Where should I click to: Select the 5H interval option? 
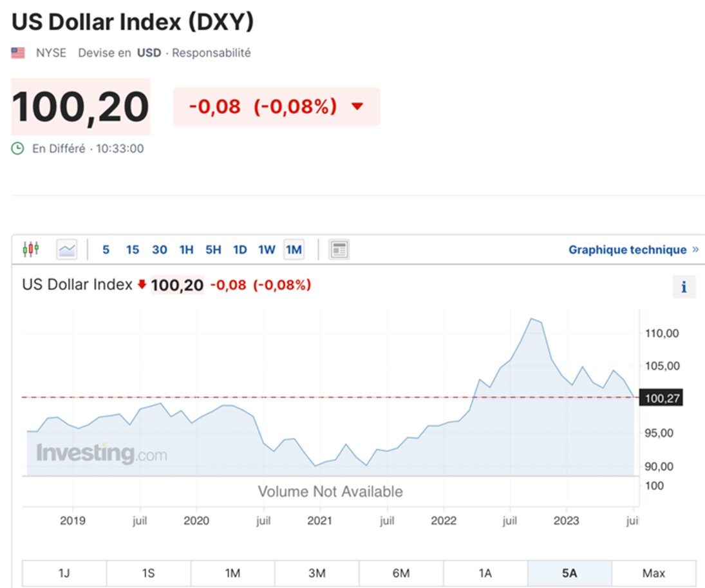[213, 250]
